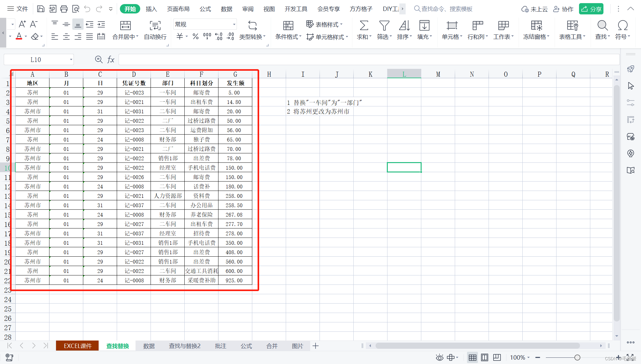Open the 公式 ribbon tab
This screenshot has width=641, height=364.
coord(205,9)
